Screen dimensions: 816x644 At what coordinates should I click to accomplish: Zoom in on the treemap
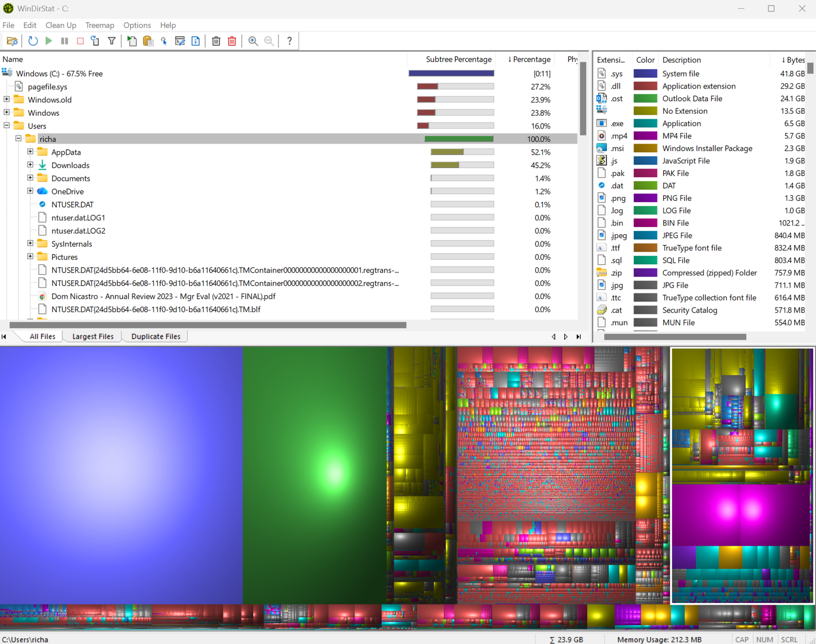253,41
